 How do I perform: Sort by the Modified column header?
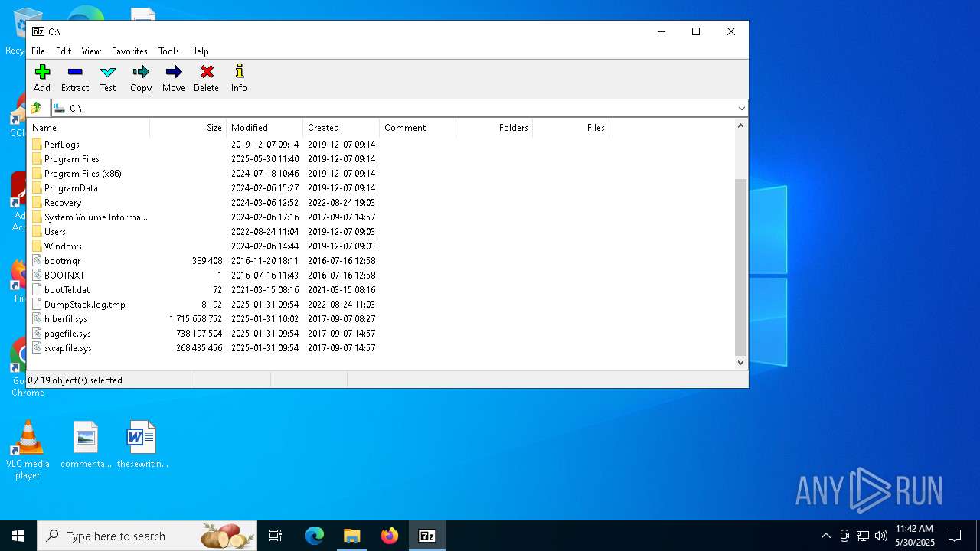point(264,128)
